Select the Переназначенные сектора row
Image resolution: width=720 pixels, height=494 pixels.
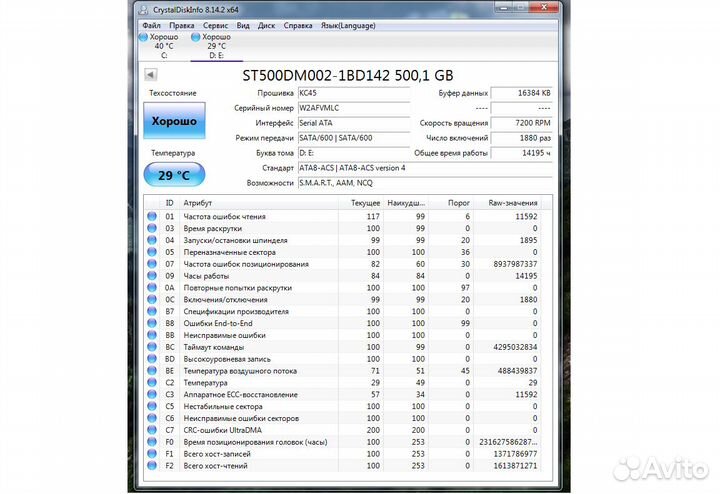(342, 252)
